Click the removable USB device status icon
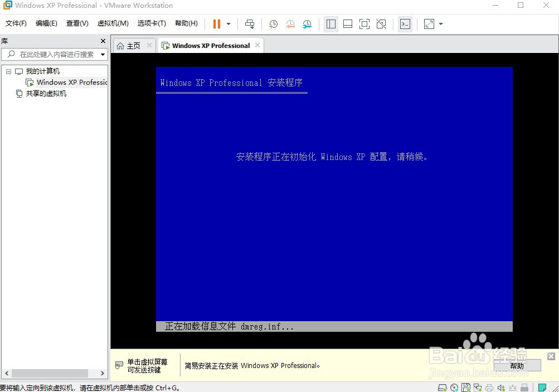The width and height of the screenshot is (559, 392). click(524, 388)
